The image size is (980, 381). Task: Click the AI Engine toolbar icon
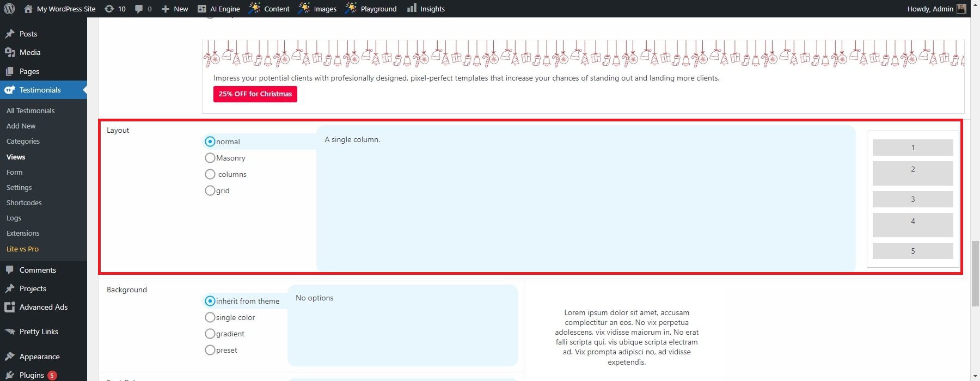202,9
